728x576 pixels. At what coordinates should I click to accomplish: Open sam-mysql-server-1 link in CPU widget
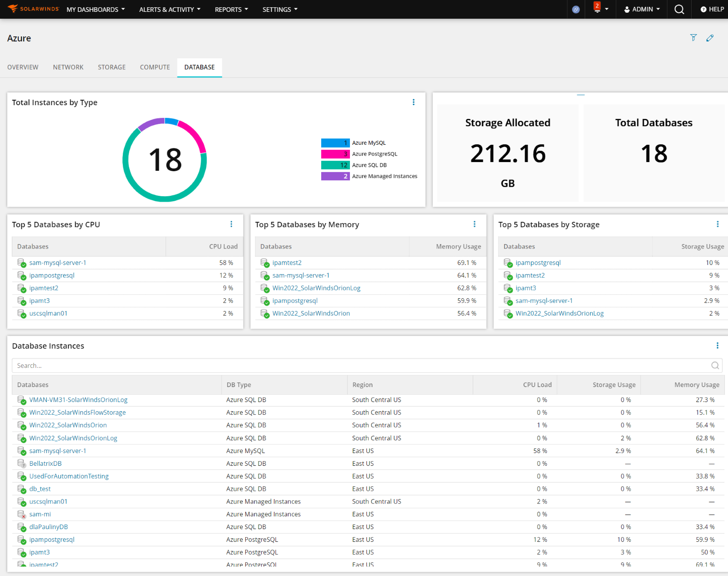(x=58, y=263)
